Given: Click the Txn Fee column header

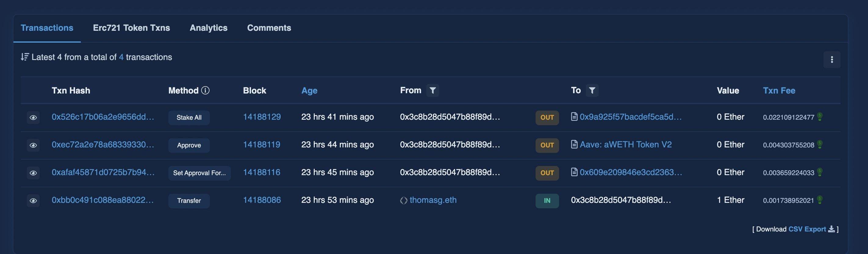Looking at the screenshot, I should 779,90.
